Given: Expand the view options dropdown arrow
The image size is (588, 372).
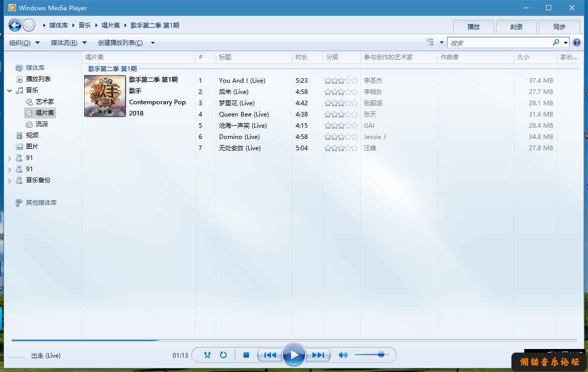Looking at the screenshot, I should tap(442, 42).
